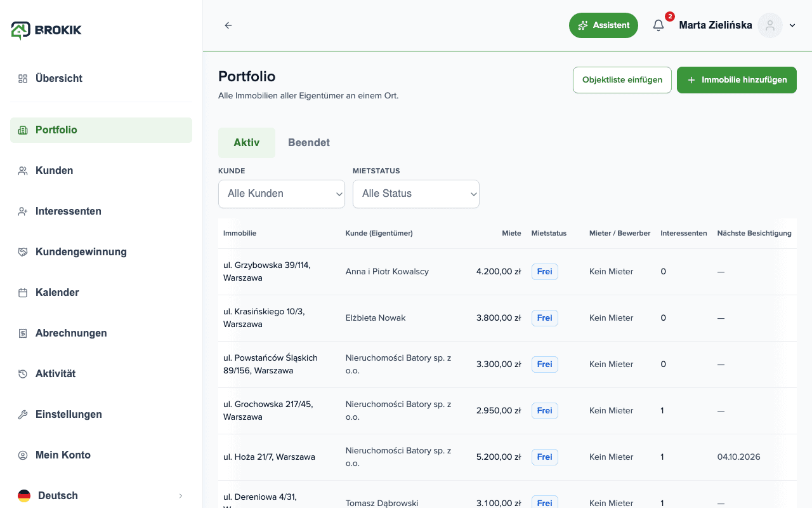Click the Portfolio building icon
This screenshot has width=812, height=508.
pyautogui.click(x=23, y=130)
